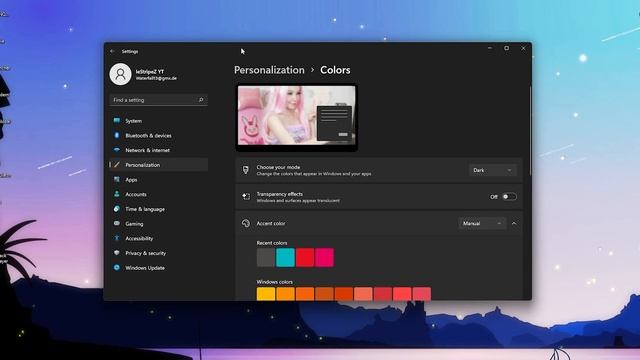Click the Accounts person icon

[117, 194]
